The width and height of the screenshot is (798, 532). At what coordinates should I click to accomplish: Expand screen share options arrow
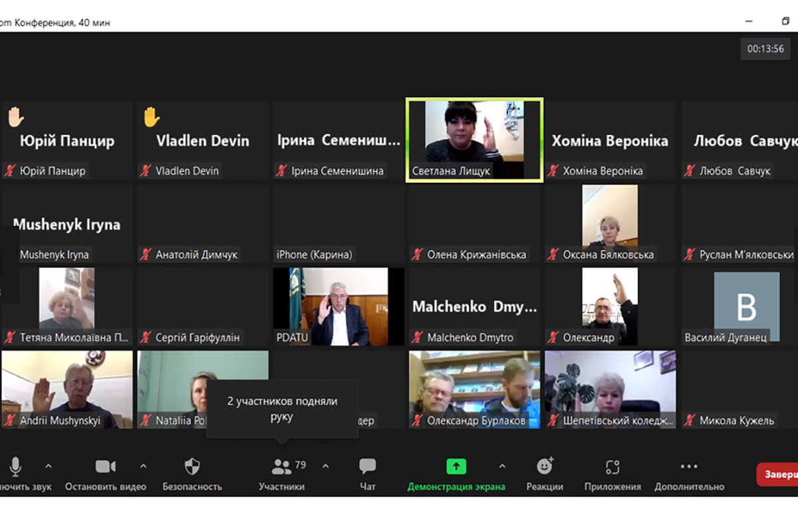(502, 466)
